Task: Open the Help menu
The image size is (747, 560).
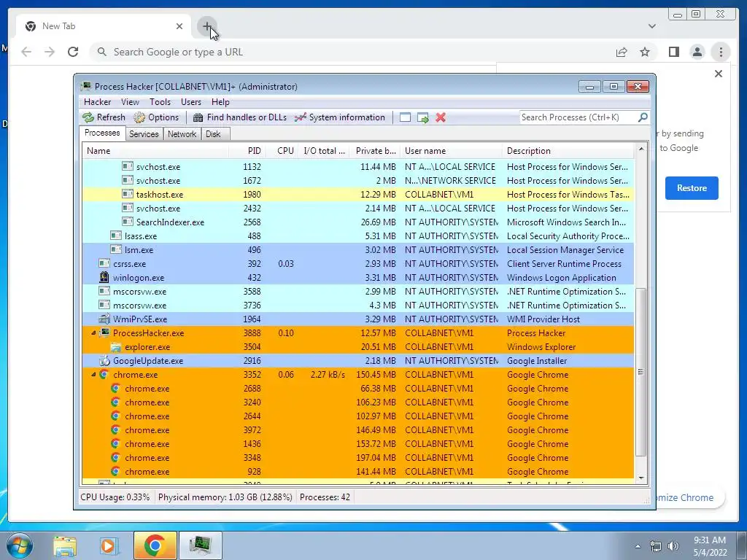Action: click(220, 102)
